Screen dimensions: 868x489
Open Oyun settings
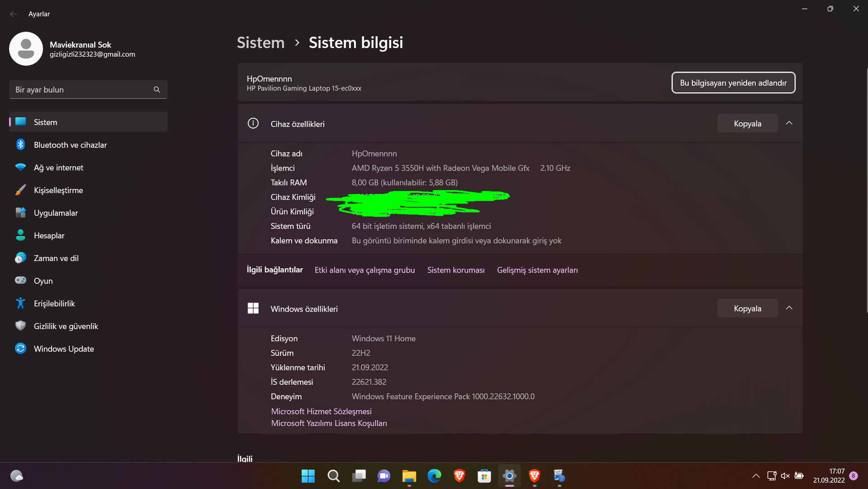pos(88,281)
